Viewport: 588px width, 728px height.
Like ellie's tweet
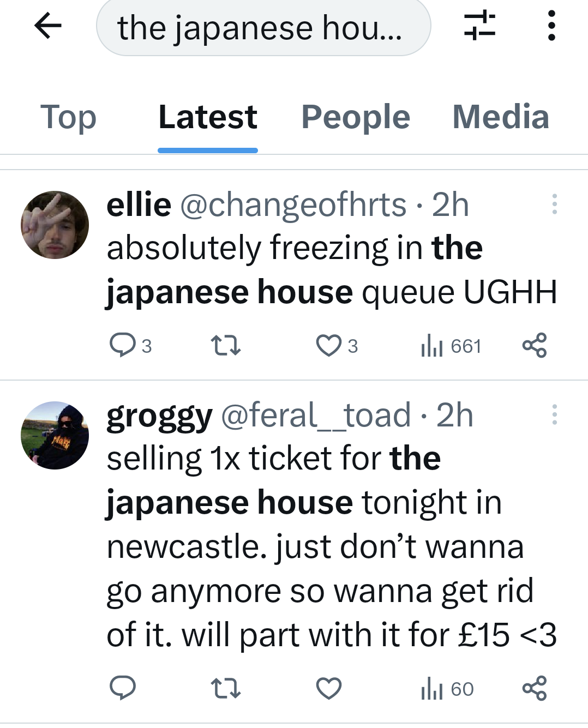pos(329,345)
